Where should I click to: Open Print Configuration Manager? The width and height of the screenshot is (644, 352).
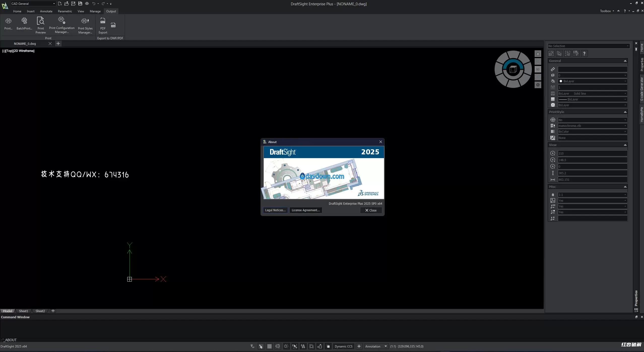[62, 25]
